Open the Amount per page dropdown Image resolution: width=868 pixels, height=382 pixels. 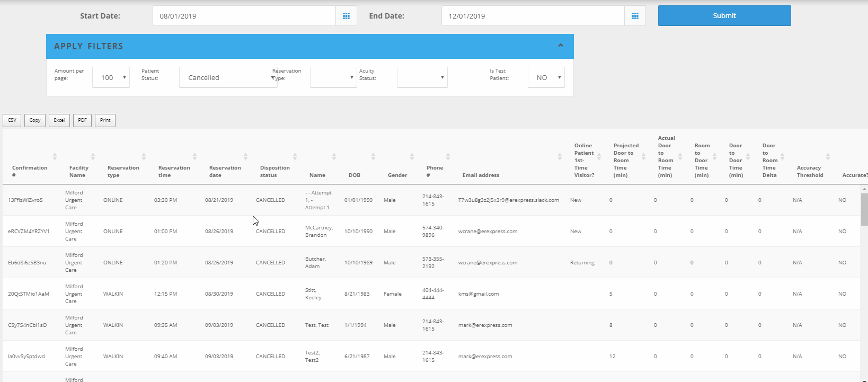point(111,77)
